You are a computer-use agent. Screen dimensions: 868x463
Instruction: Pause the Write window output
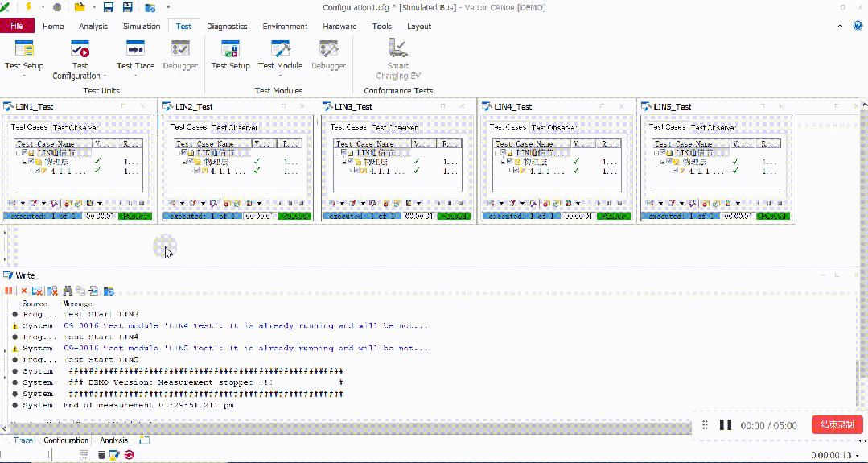(8, 290)
